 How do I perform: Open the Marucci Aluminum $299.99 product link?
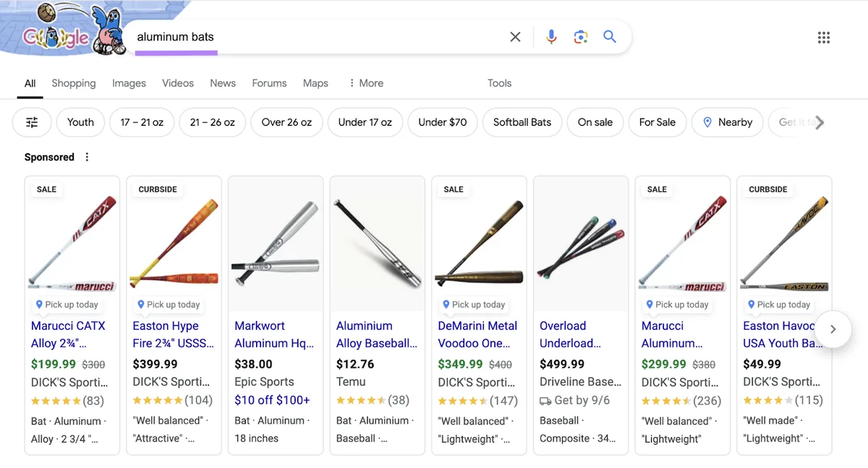coord(672,334)
